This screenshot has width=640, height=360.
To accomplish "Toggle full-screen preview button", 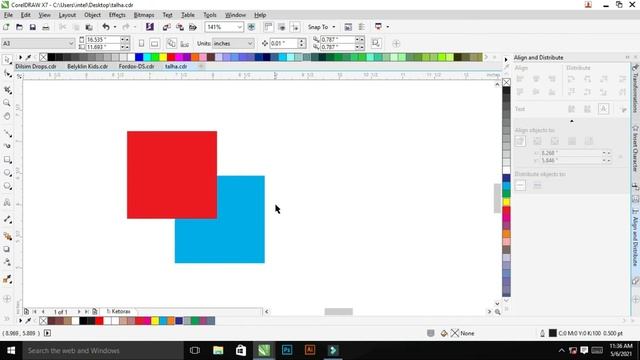I will [251, 27].
